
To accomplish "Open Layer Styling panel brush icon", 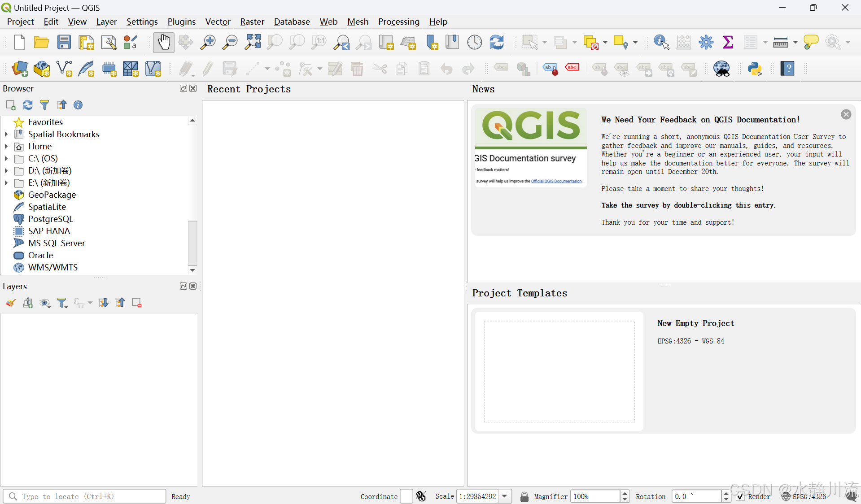I will point(11,303).
